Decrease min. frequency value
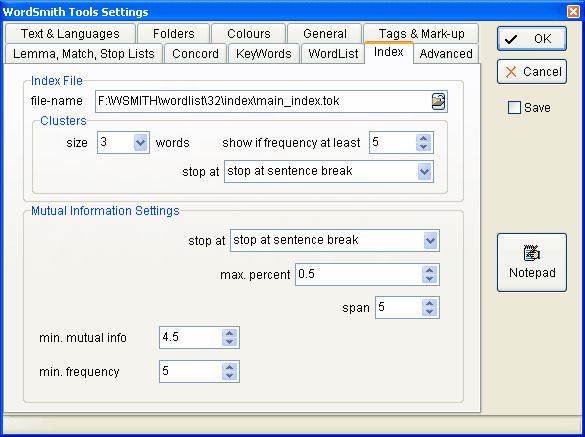 (x=229, y=375)
